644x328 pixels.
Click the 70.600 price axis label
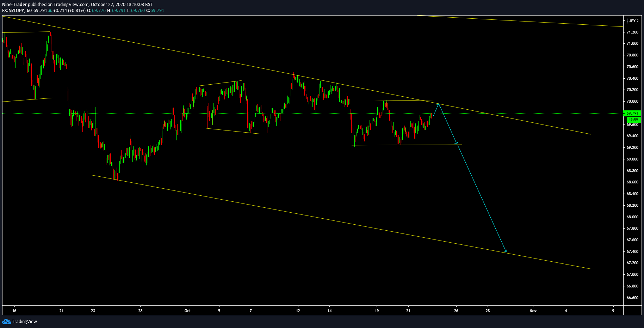pyautogui.click(x=632, y=67)
